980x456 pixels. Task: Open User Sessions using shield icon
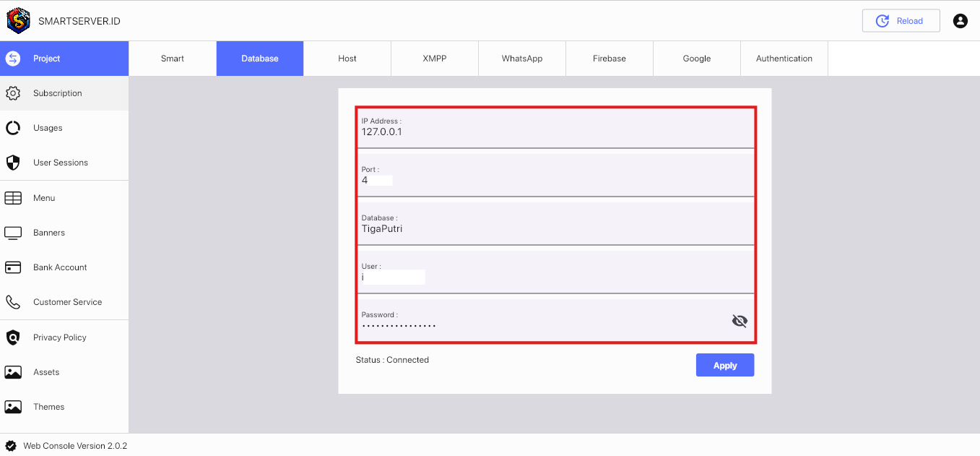(13, 163)
